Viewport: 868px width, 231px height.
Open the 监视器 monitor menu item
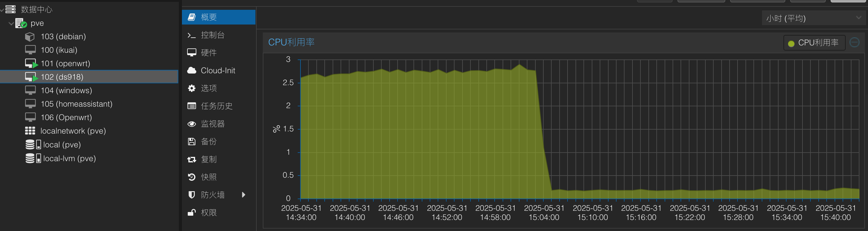coord(219,124)
